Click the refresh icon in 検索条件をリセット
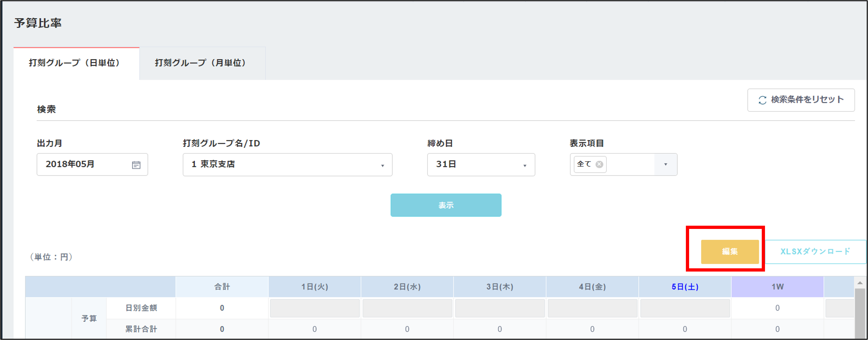Image resolution: width=868 pixels, height=340 pixels. (x=762, y=100)
